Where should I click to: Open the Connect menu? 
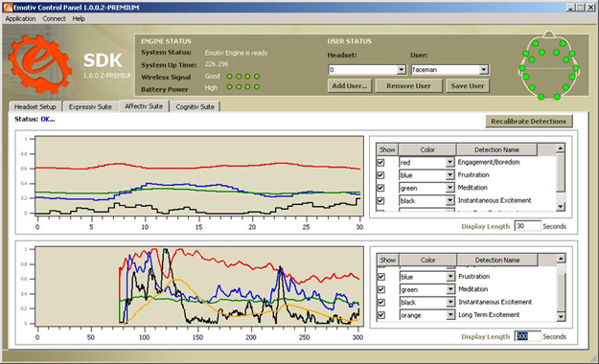(54, 19)
